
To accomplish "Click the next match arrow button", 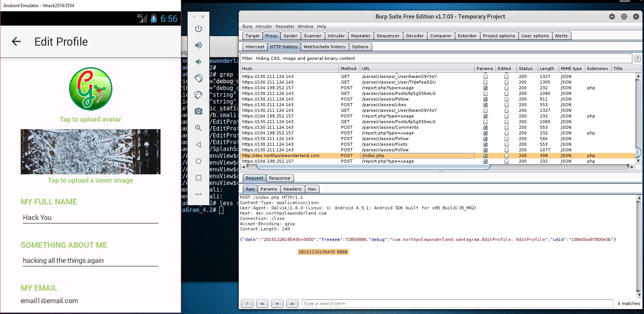I will [292, 303].
